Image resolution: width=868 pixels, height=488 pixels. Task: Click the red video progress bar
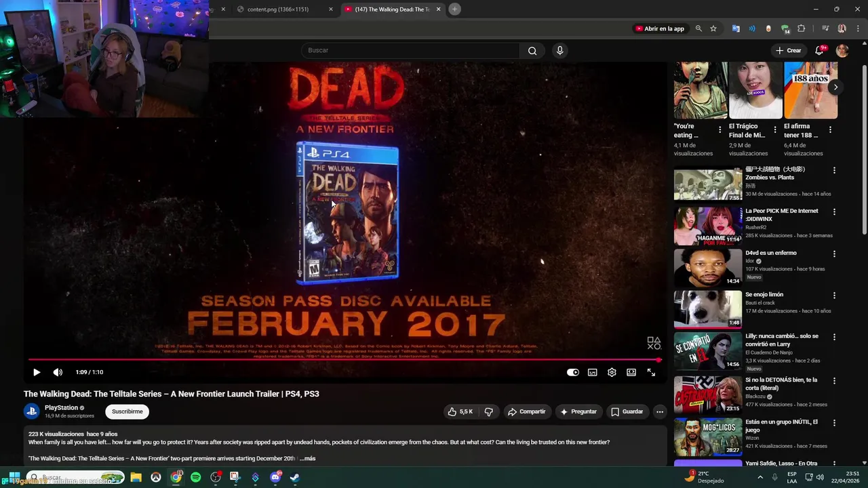point(344,360)
